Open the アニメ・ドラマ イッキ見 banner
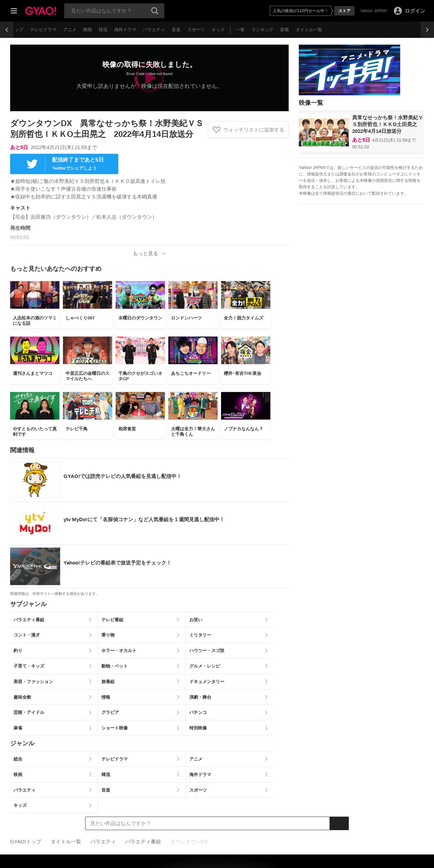This screenshot has height=868, width=434. coord(349,70)
